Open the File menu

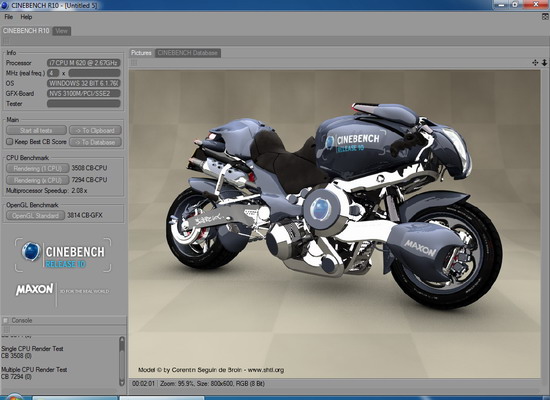(8, 17)
